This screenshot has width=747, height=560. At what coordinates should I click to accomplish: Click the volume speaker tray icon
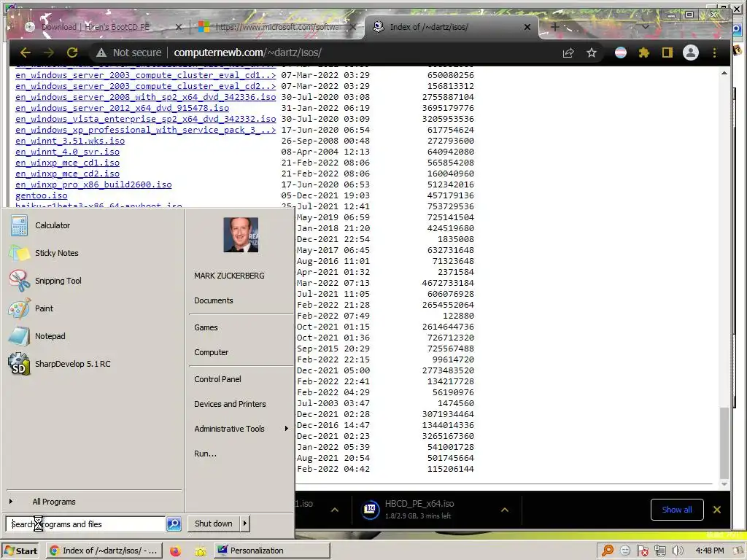pyautogui.click(x=677, y=551)
